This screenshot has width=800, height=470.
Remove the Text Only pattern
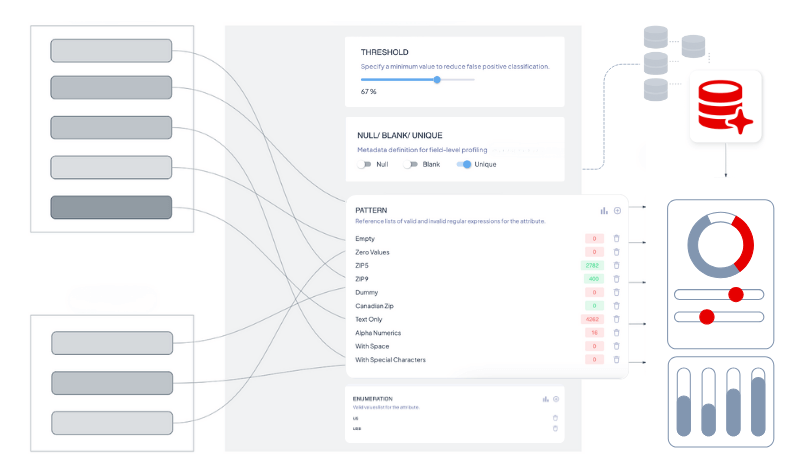tap(617, 319)
